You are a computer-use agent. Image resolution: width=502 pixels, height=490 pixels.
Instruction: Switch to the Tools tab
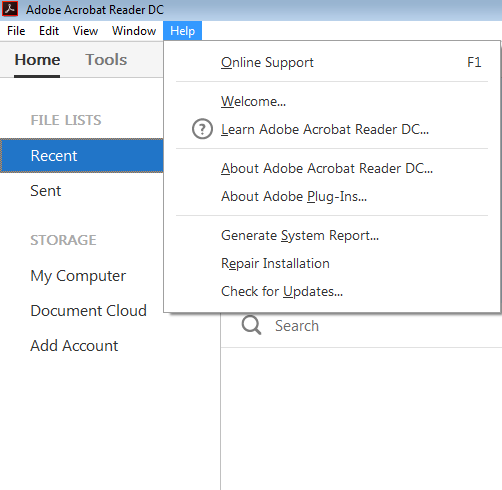pyautogui.click(x=106, y=60)
